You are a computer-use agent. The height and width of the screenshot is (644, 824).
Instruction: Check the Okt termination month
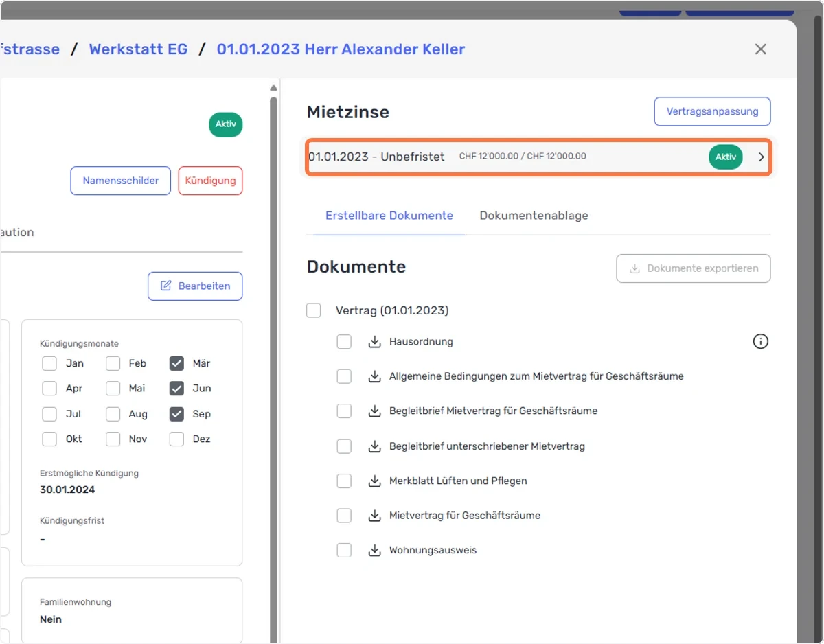point(49,439)
